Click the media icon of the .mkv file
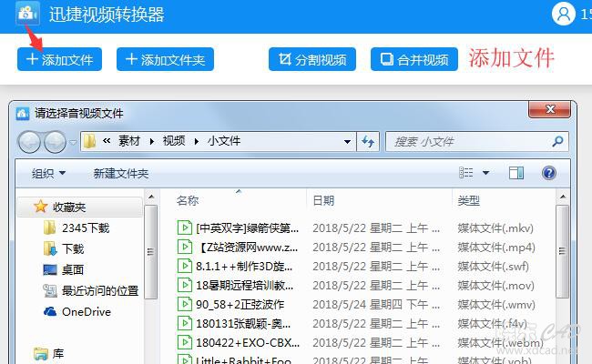Screen dimensions: 592x364 click(x=185, y=227)
